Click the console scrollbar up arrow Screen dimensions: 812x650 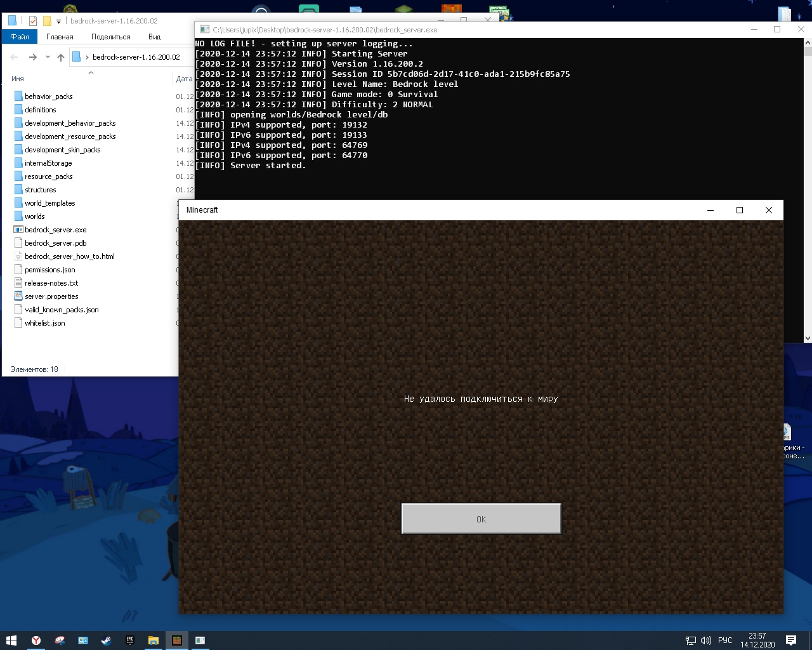pos(808,43)
